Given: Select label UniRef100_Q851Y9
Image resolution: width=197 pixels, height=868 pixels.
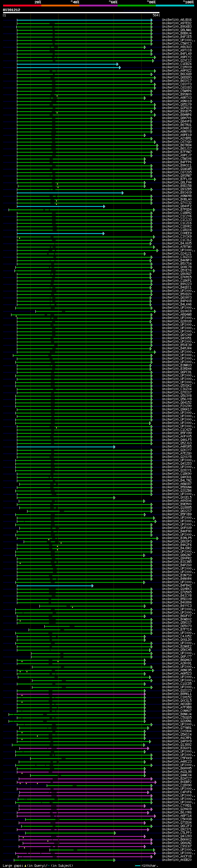Looking at the screenshot, I should (x=177, y=104).
